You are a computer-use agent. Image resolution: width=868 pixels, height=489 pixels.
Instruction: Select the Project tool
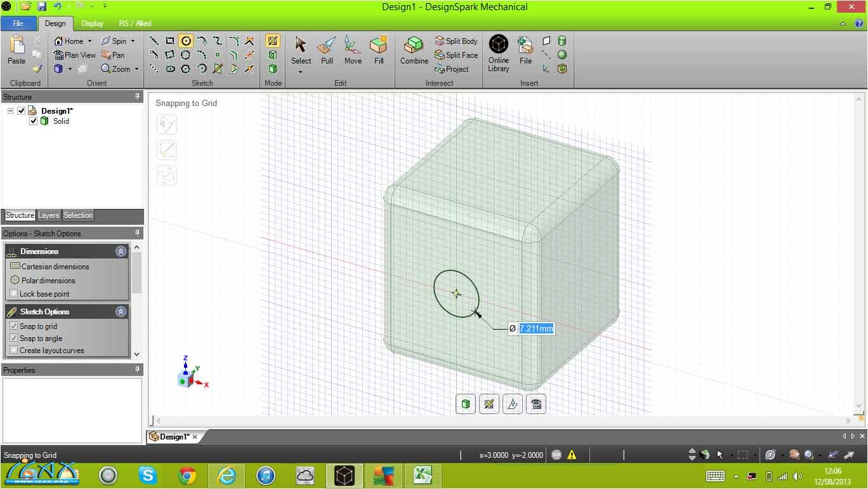coord(452,69)
